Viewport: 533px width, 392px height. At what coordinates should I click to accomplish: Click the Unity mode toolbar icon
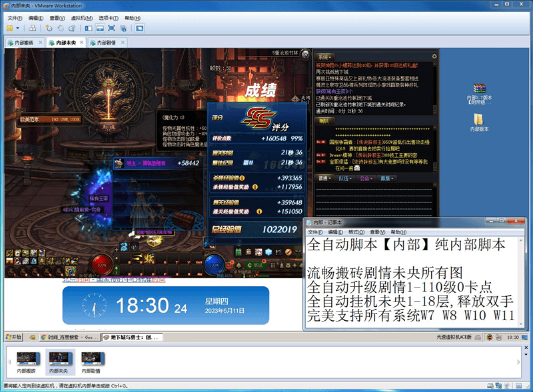coord(123,28)
